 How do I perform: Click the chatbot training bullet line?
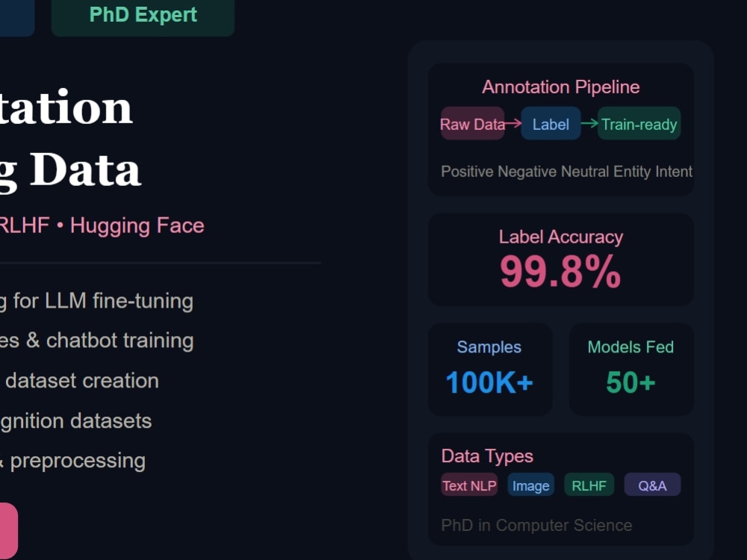click(x=96, y=341)
